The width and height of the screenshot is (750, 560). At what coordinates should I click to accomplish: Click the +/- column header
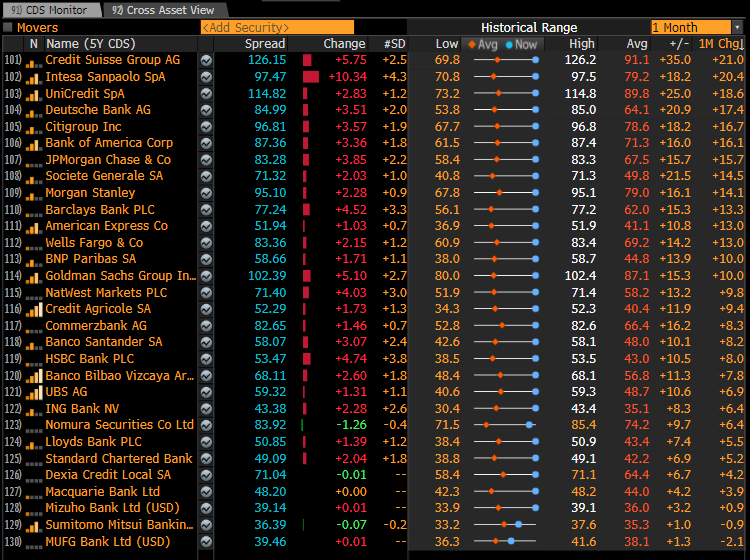click(679, 44)
